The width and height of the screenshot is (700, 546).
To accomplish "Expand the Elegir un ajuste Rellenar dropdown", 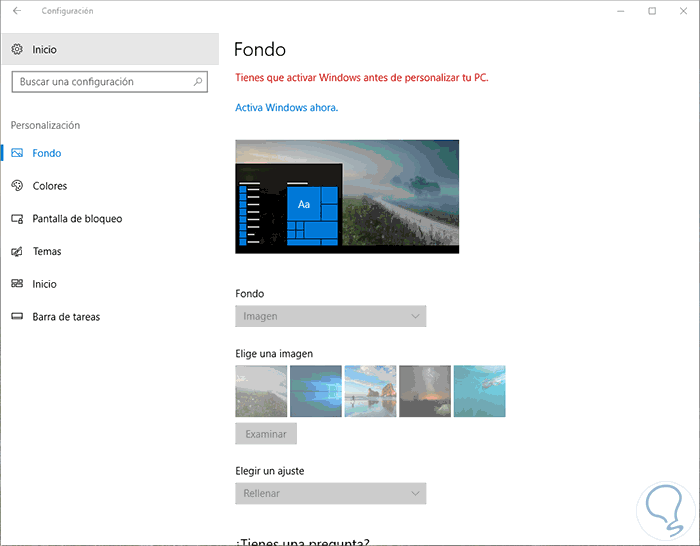I will point(330,493).
